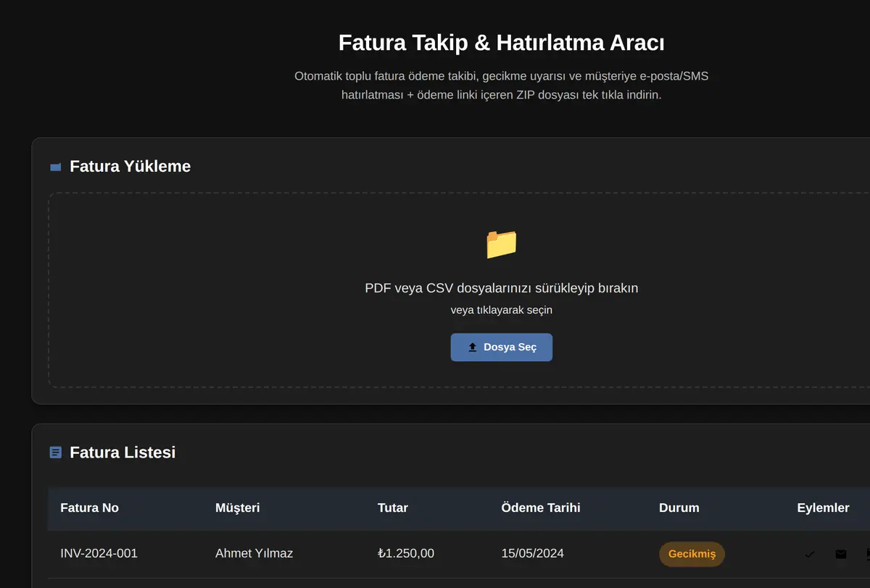Click the Gecikmiş status badge

[x=692, y=554]
